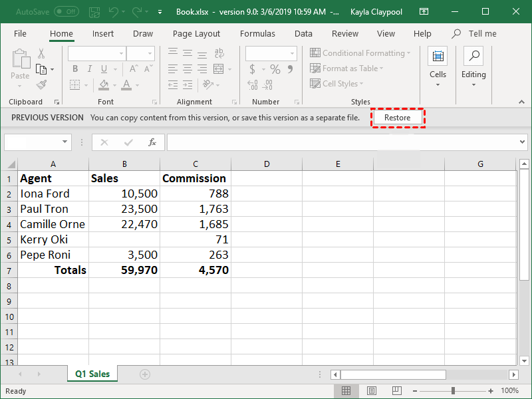This screenshot has width=532, height=399.
Task: Click the Restore button
Action: 397,118
